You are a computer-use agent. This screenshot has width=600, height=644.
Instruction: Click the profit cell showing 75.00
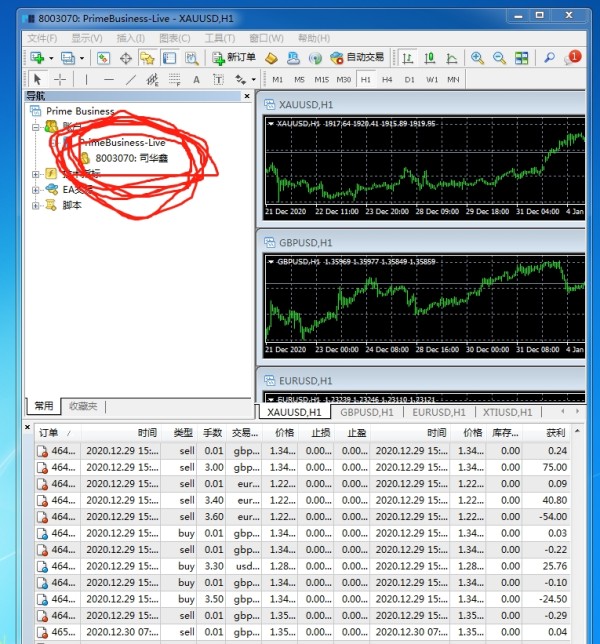pos(554,467)
